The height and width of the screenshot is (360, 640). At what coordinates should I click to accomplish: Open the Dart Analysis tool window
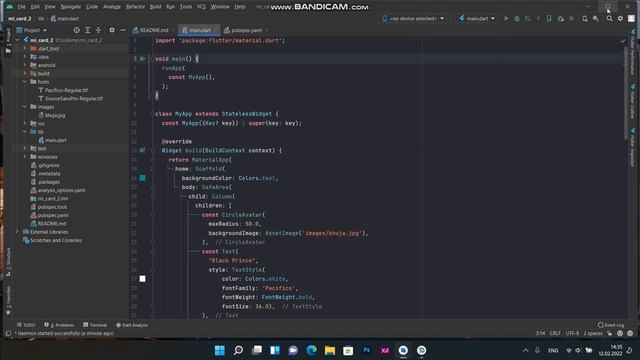click(131, 325)
